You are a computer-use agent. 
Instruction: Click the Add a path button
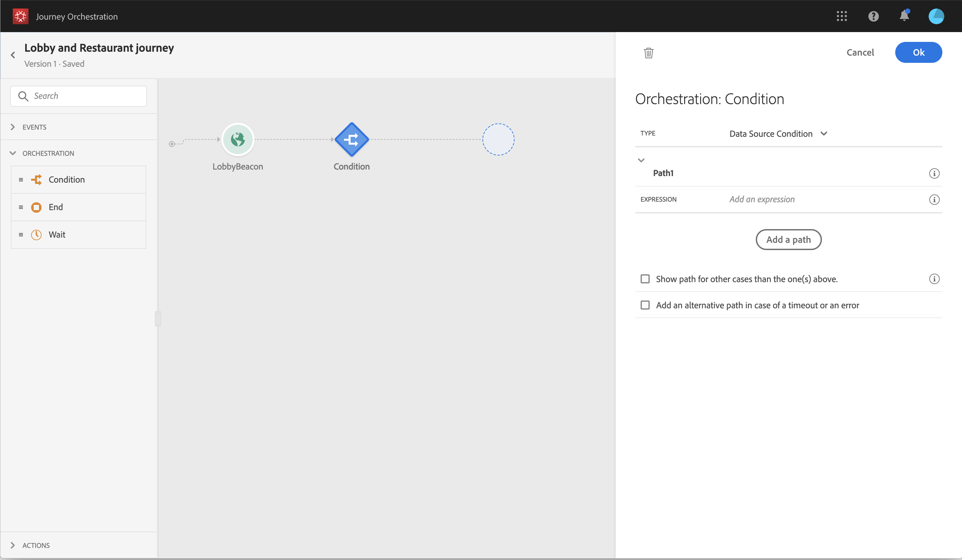pos(788,239)
